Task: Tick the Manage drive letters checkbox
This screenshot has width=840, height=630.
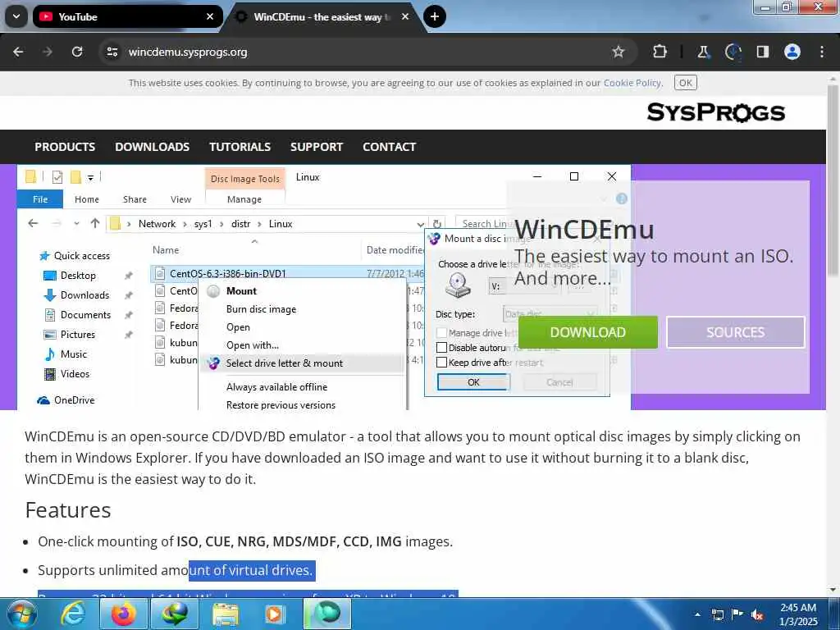Action: [442, 333]
